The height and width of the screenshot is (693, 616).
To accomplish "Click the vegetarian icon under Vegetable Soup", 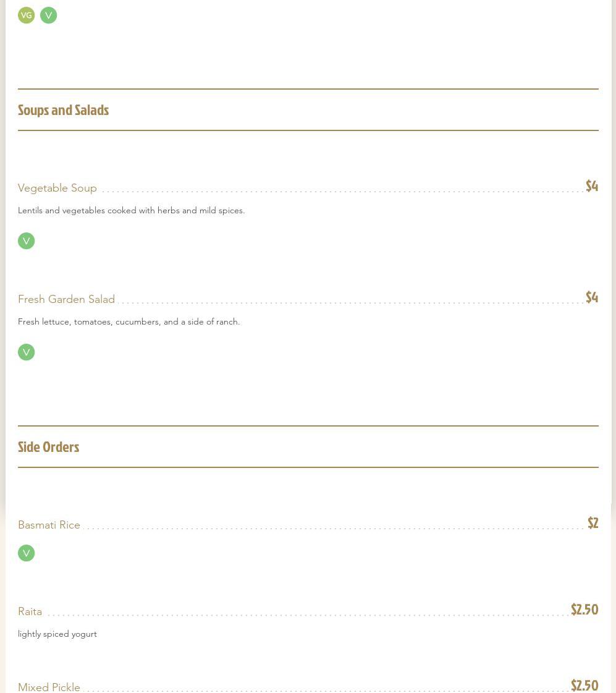I will click(26, 241).
